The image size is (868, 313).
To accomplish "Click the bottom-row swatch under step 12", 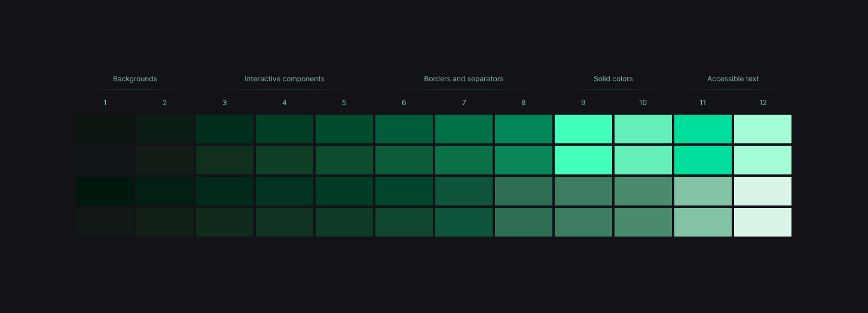I will [763, 222].
